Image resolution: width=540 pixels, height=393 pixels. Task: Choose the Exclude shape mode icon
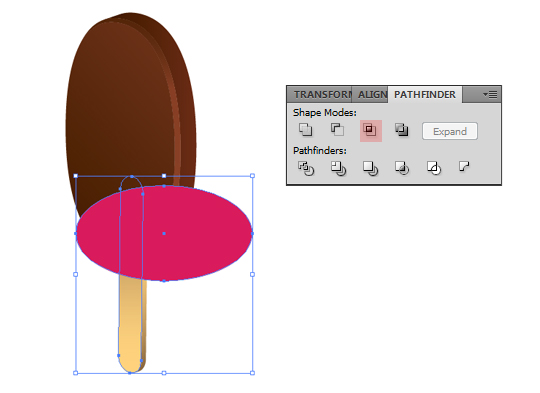(402, 130)
